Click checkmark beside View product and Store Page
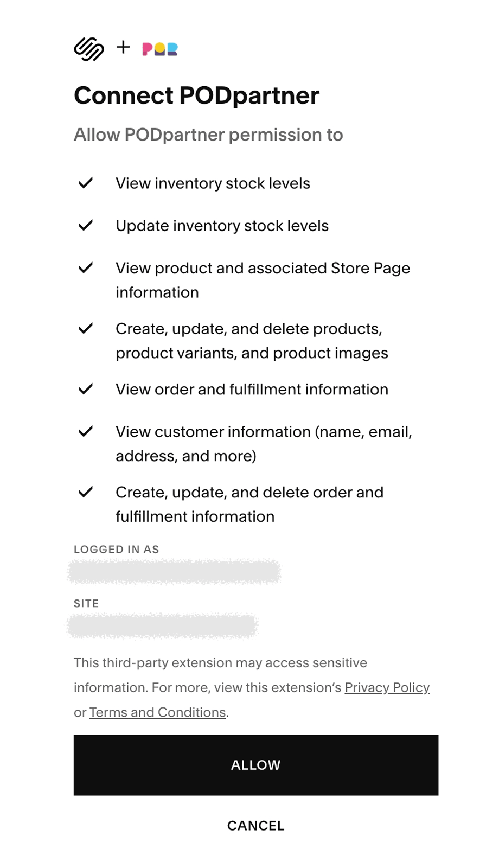 point(86,268)
